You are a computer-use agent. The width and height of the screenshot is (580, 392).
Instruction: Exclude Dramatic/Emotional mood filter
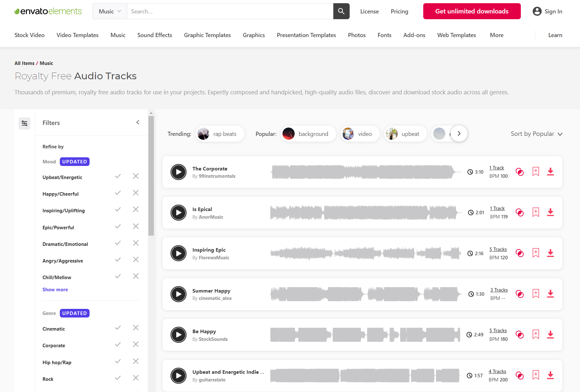point(136,243)
